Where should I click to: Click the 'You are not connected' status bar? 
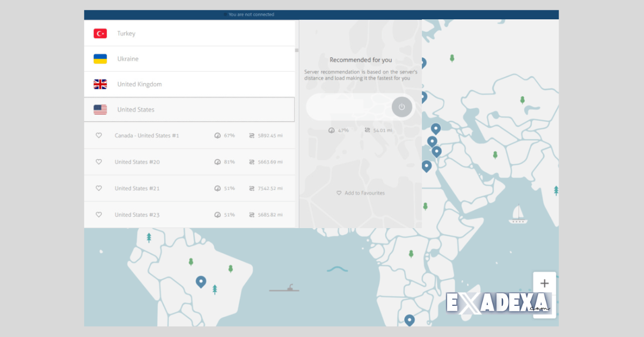[x=250, y=14]
